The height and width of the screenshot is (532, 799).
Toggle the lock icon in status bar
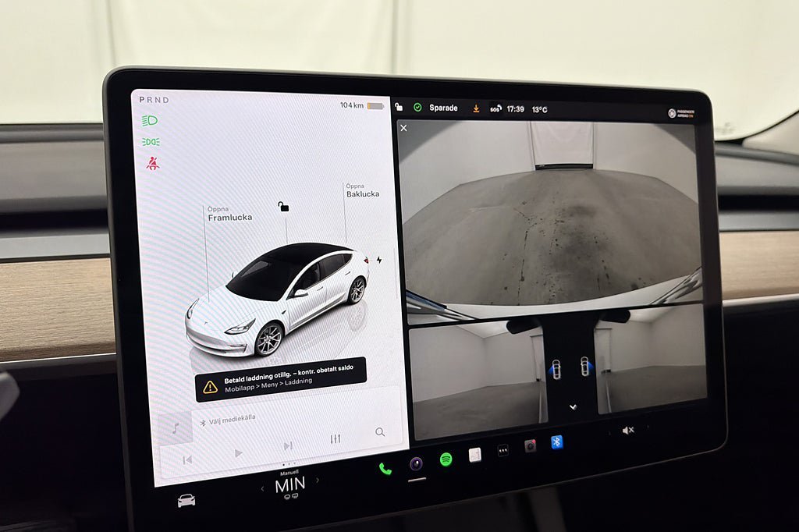click(399, 107)
